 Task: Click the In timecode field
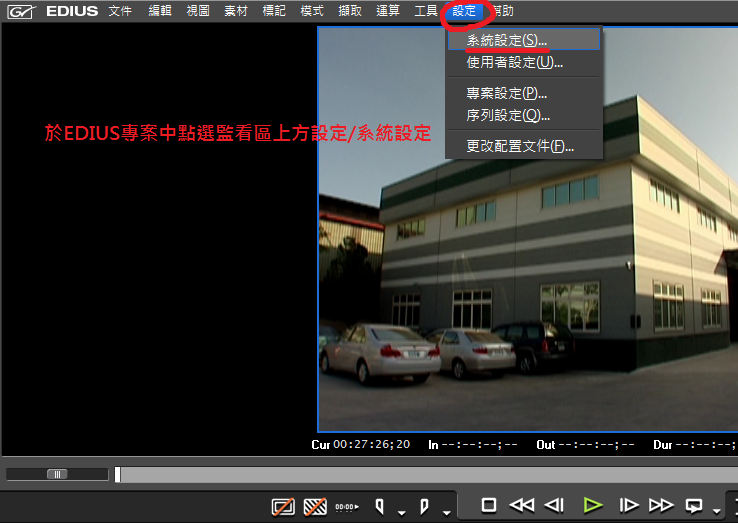pos(480,444)
